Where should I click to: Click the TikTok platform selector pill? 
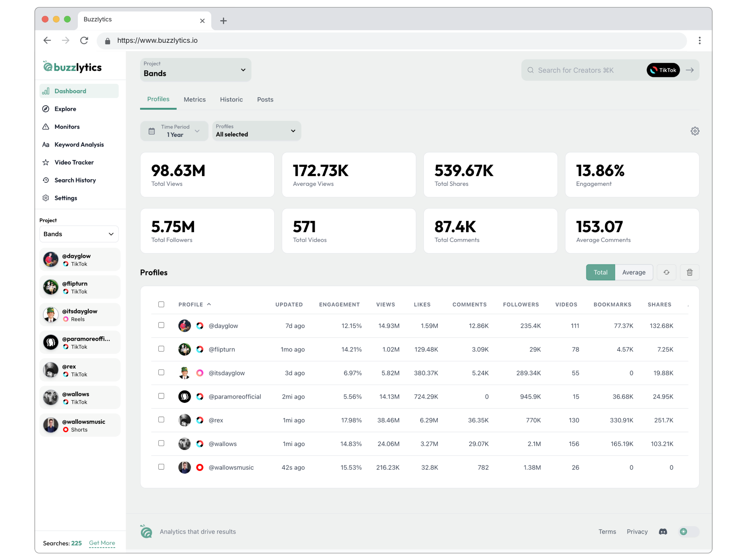pyautogui.click(x=663, y=70)
